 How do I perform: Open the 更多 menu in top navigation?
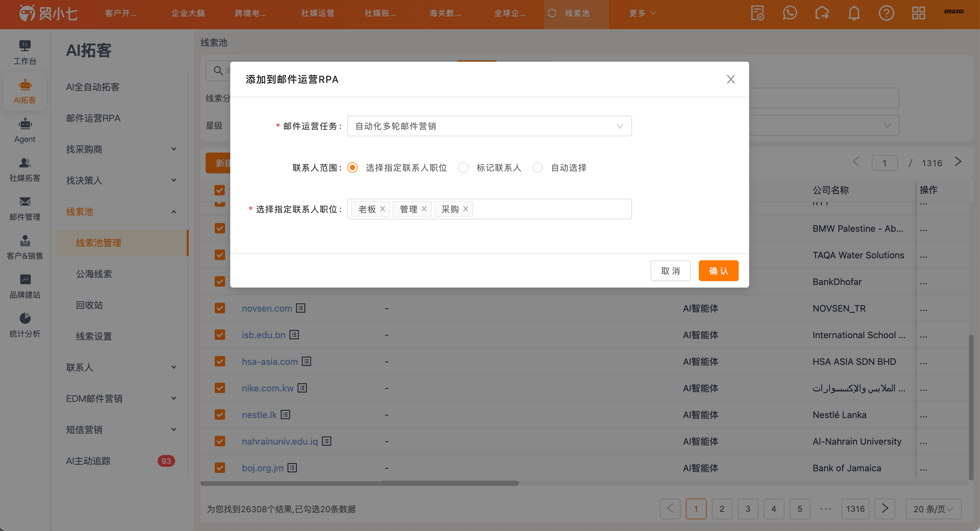click(642, 13)
